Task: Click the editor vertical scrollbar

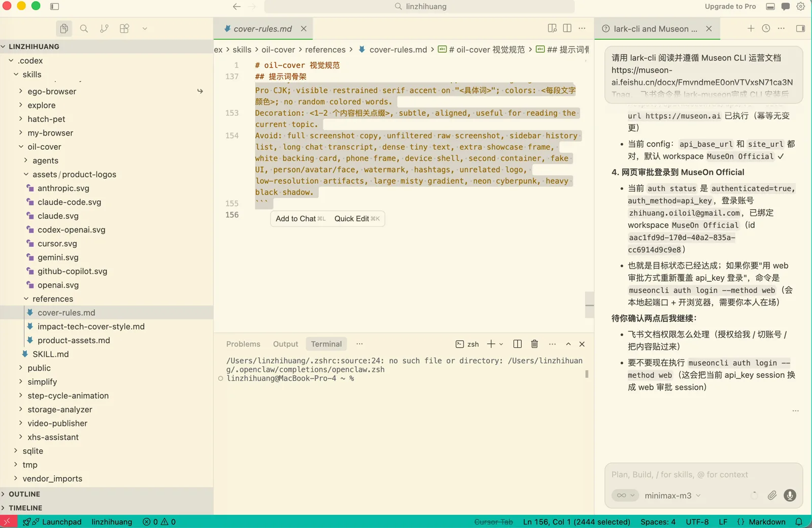Action: pyautogui.click(x=589, y=305)
